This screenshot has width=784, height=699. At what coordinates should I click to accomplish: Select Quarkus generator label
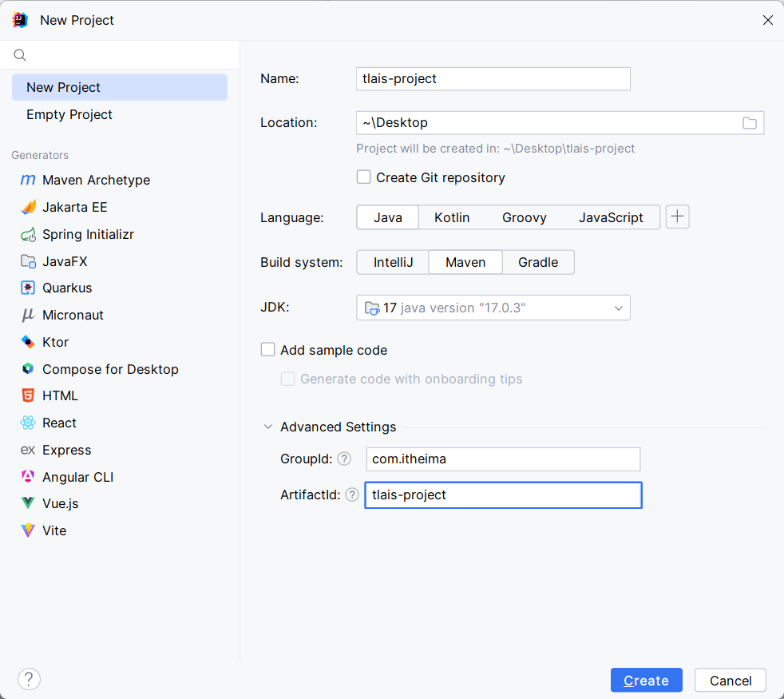tap(67, 288)
